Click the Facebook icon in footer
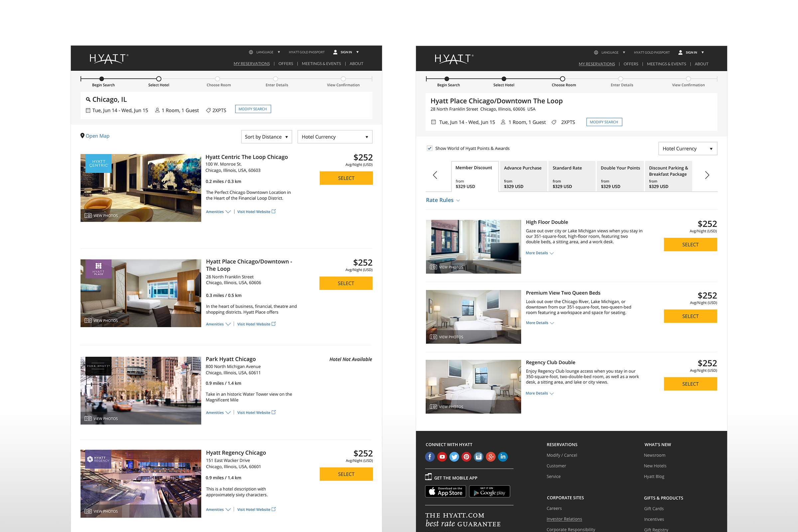 [430, 457]
